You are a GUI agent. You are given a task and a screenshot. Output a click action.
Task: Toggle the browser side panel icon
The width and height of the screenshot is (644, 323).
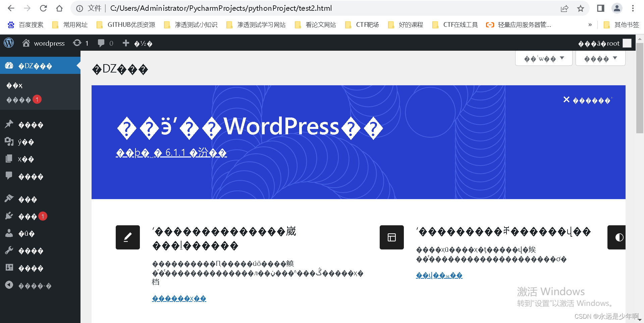pos(601,8)
